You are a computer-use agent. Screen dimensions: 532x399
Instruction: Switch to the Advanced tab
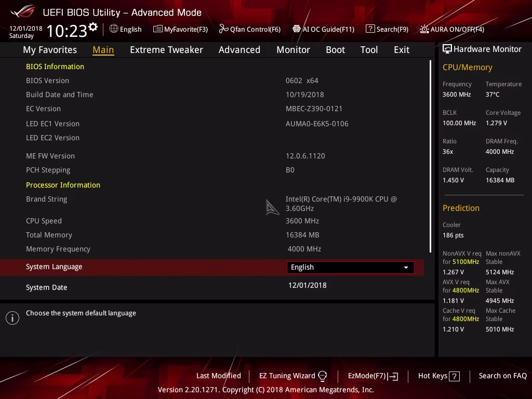[239, 50]
